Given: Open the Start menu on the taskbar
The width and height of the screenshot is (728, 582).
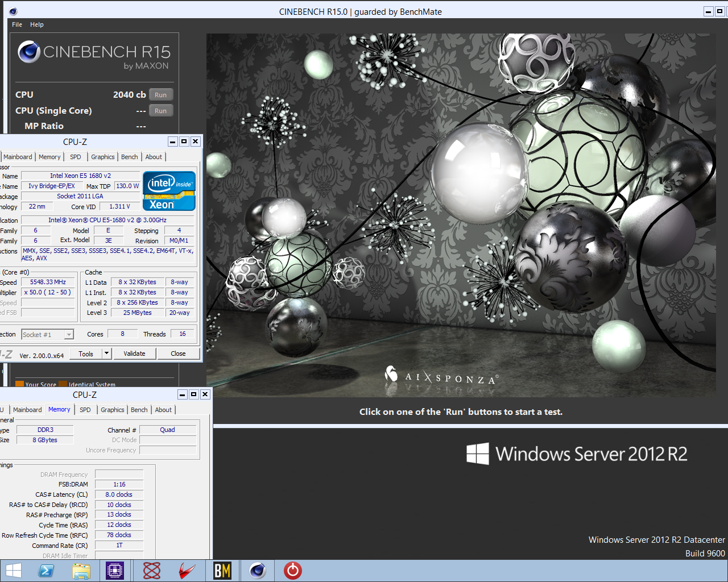Looking at the screenshot, I should 13,571.
